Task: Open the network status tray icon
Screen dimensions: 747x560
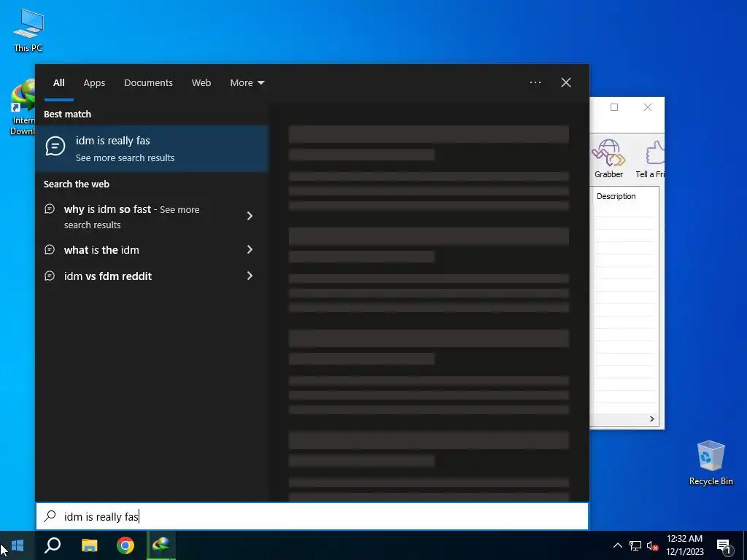Action: point(635,545)
